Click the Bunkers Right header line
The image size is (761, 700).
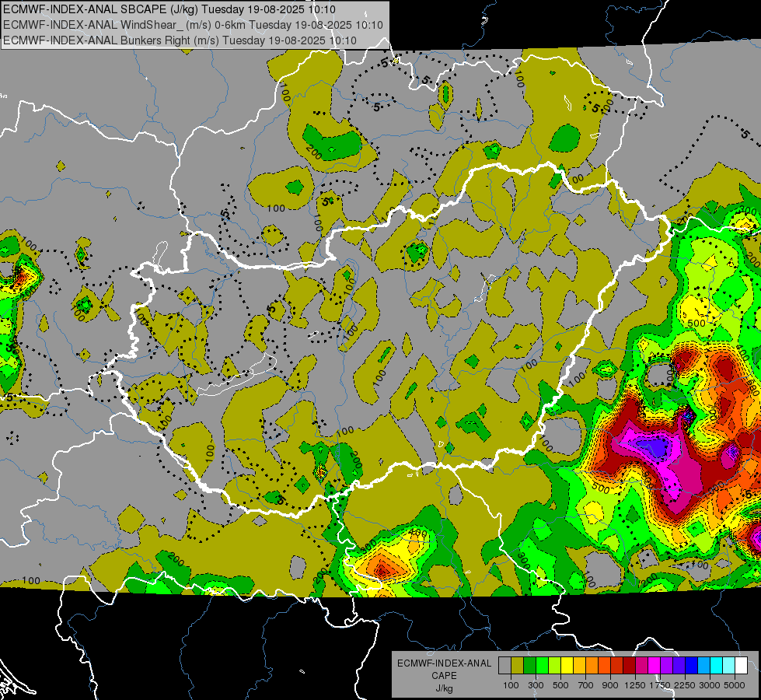180,40
